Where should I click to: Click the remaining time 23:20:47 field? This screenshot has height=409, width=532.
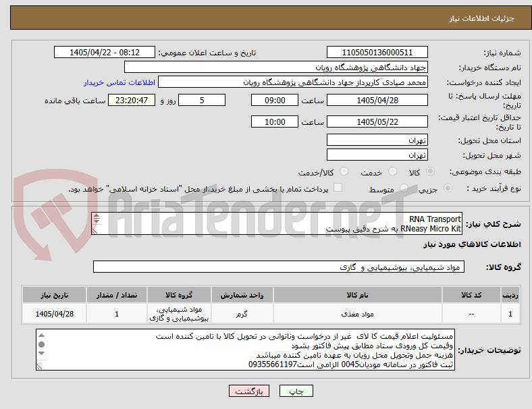coord(132,101)
